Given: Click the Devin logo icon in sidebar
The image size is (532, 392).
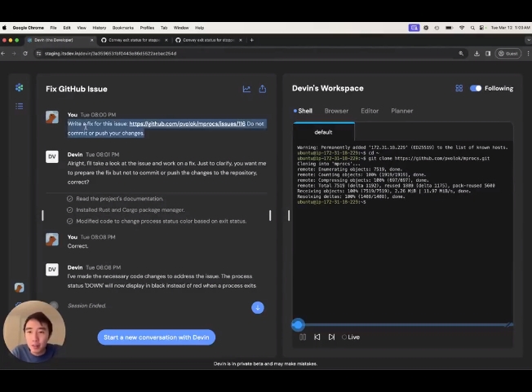Looking at the screenshot, I should [19, 88].
